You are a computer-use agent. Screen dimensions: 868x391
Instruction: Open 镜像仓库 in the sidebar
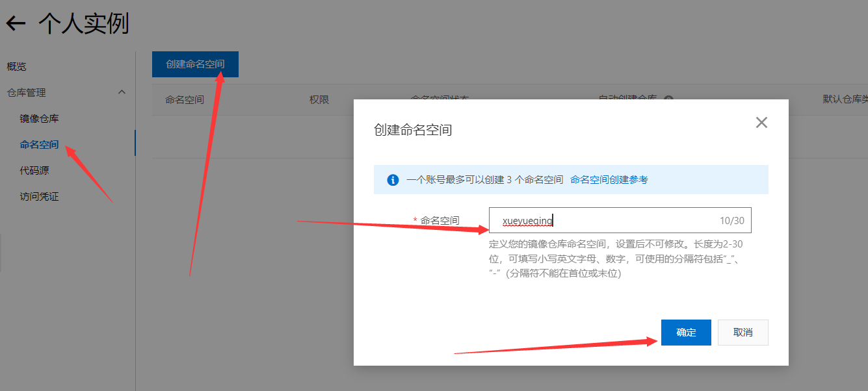pyautogui.click(x=40, y=119)
